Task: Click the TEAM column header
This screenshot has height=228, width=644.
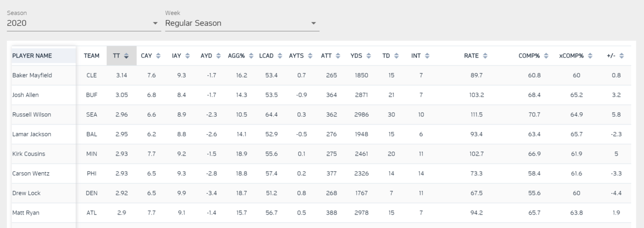Action: [91, 56]
